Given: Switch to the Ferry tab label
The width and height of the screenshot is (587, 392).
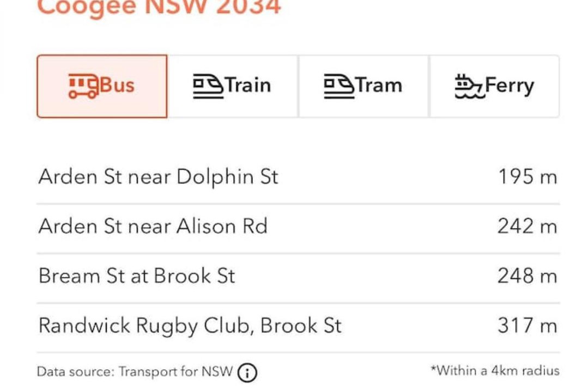Looking at the screenshot, I should click(x=509, y=86).
